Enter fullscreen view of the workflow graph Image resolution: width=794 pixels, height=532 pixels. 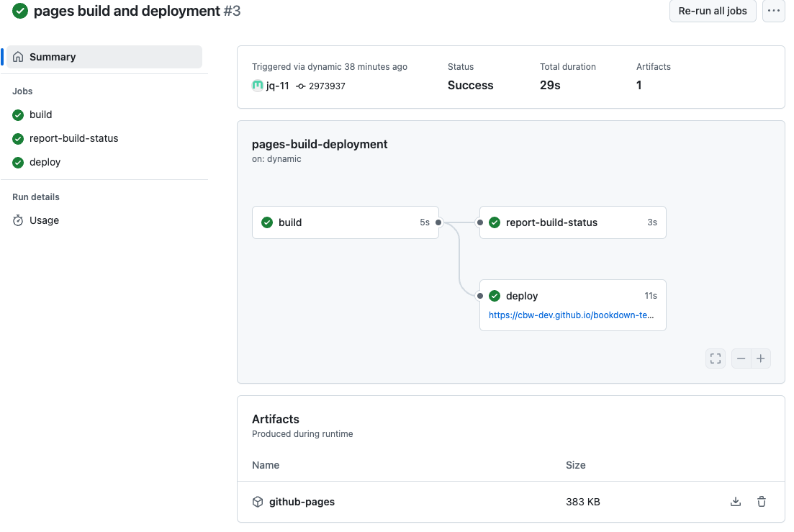[x=715, y=358]
